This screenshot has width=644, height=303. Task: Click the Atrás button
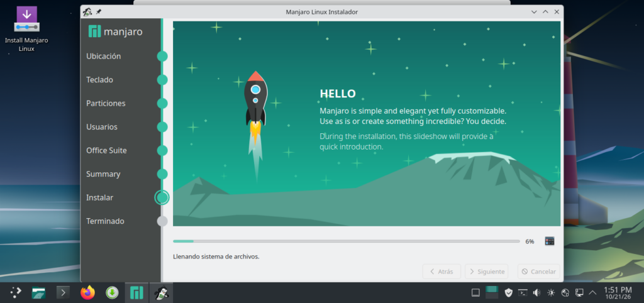(441, 272)
